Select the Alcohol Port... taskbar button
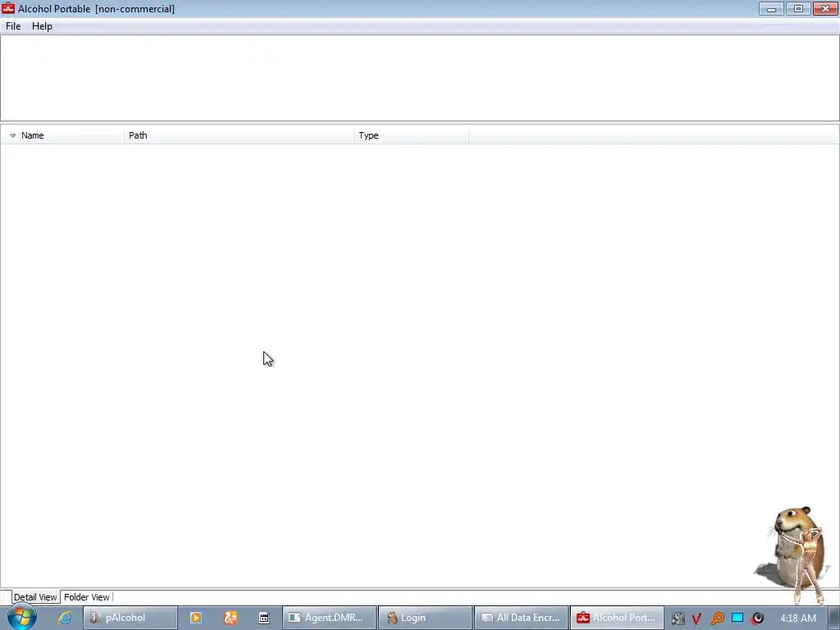 tap(617, 618)
